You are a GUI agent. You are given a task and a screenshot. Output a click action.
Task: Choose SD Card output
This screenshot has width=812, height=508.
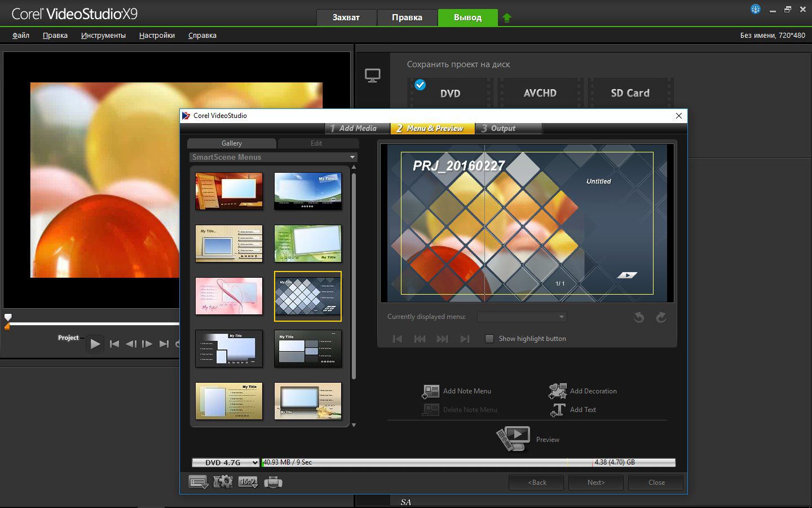630,93
